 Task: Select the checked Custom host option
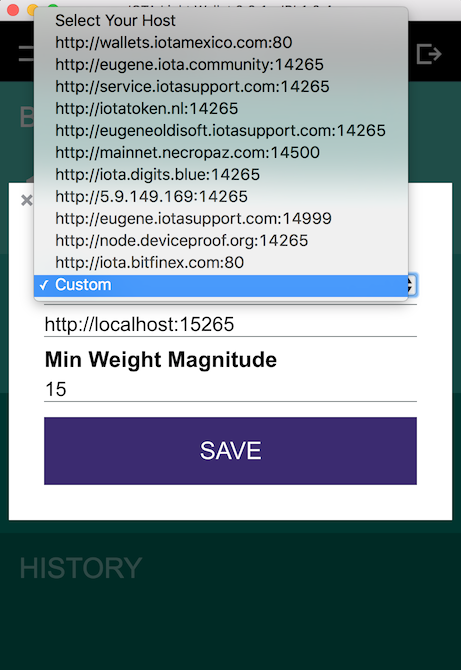(221, 285)
